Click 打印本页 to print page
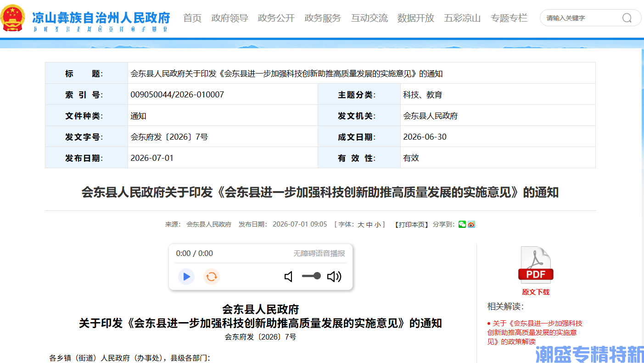This screenshot has height=363, width=644. (x=412, y=225)
